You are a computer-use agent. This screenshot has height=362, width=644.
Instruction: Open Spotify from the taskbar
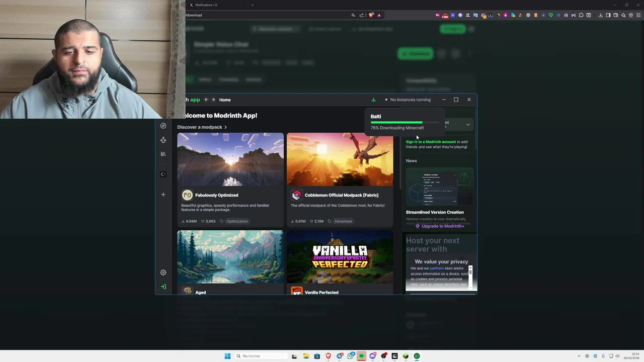pyautogui.click(x=361, y=356)
